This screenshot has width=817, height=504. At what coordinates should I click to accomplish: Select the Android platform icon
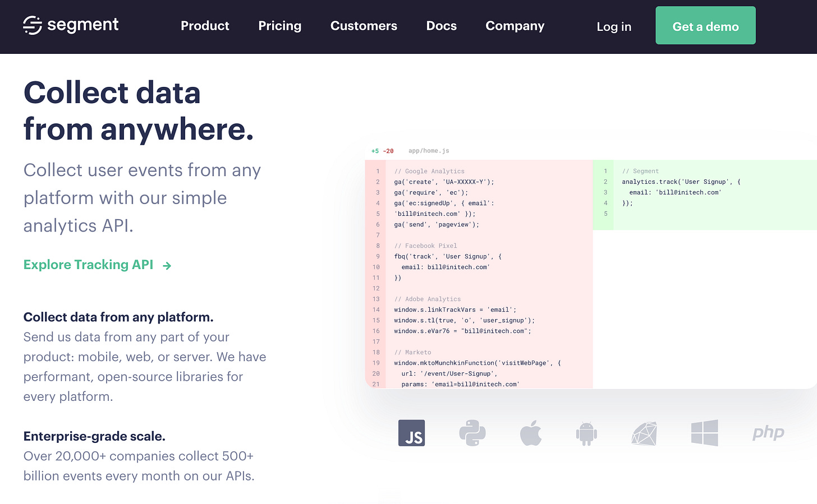click(586, 433)
